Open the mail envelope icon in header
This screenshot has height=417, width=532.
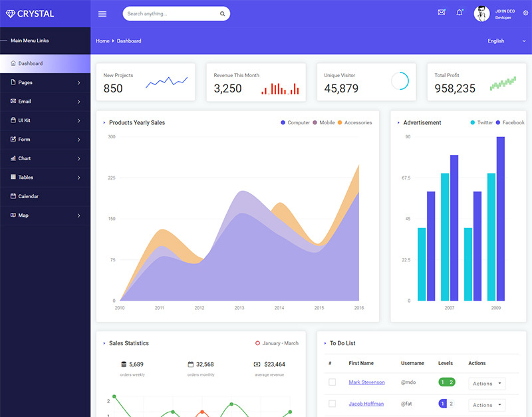pyautogui.click(x=442, y=12)
